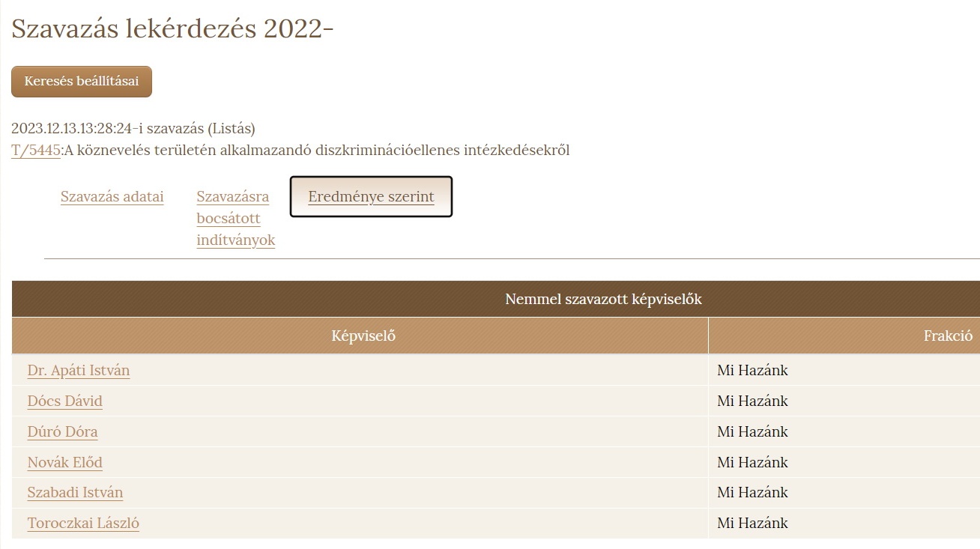Viewport: 980px width, 549px height.
Task: Open Toroczkai László's profile link
Action: (x=83, y=524)
